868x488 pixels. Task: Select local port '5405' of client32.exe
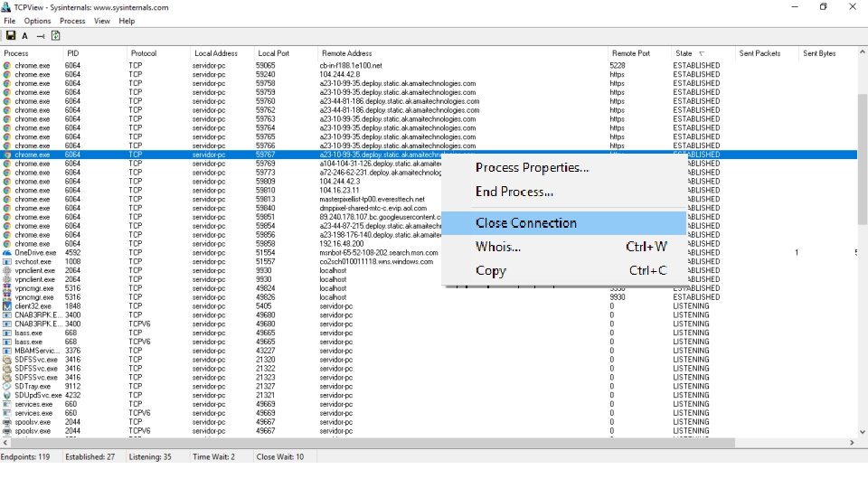click(264, 306)
